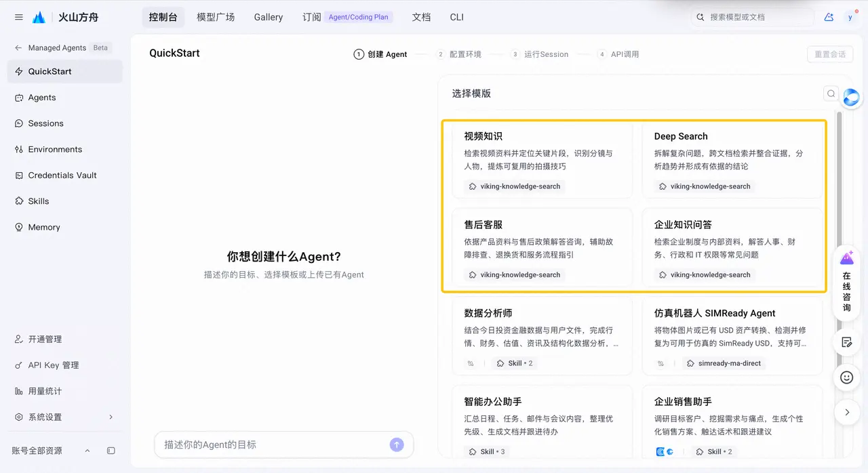
Task: Open the 文档 docs tab
Action: click(421, 17)
